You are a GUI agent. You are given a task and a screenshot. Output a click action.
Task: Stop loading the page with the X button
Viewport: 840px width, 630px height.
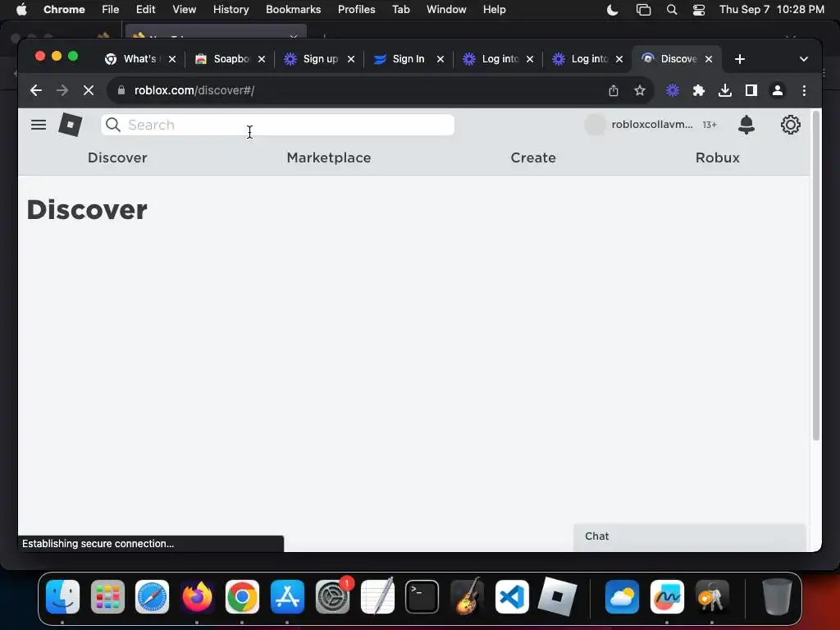89,90
